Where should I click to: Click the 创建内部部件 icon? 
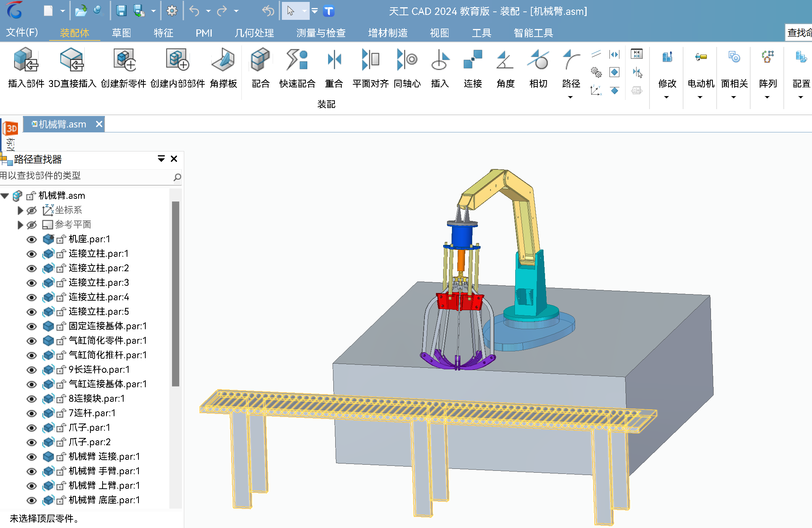(177, 60)
